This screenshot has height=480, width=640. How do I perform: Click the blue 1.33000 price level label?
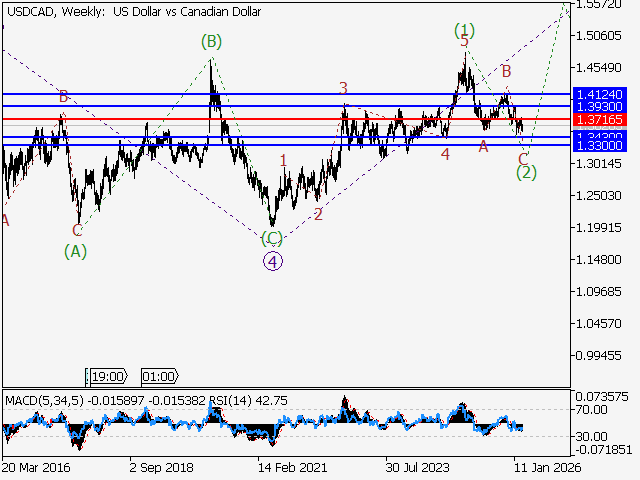pos(600,145)
